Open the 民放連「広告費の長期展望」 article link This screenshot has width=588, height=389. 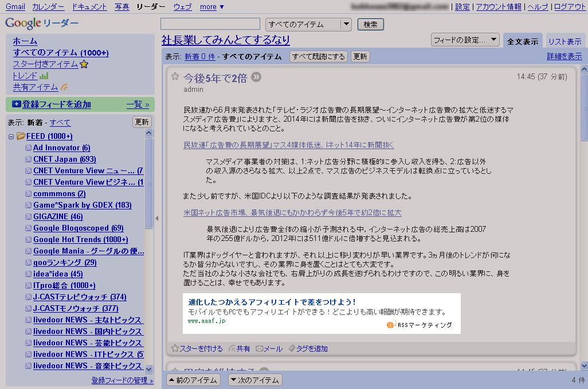click(x=288, y=145)
